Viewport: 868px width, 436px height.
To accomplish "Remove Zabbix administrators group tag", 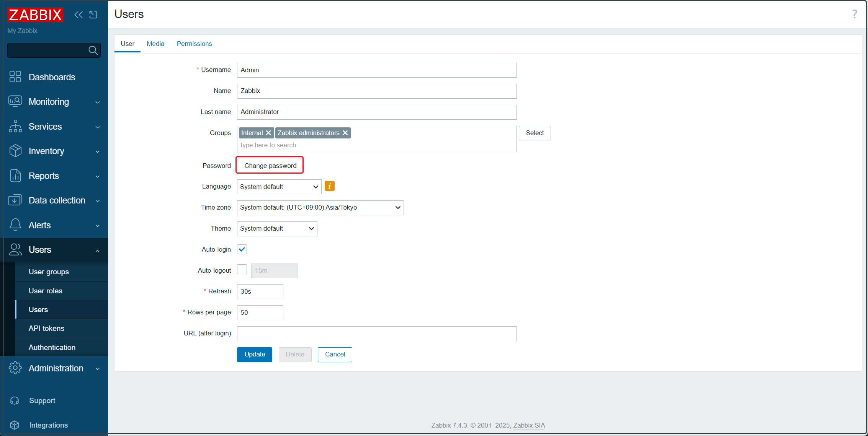I will pos(345,133).
